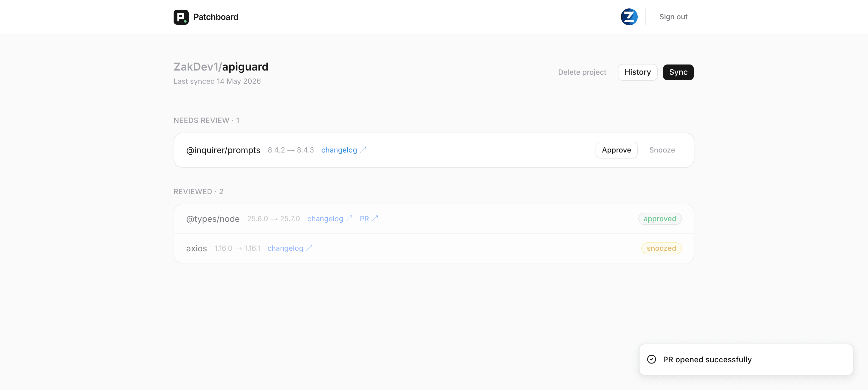The width and height of the screenshot is (868, 390).
Task: Snooze the @inquirer/prompts update
Action: click(x=662, y=150)
